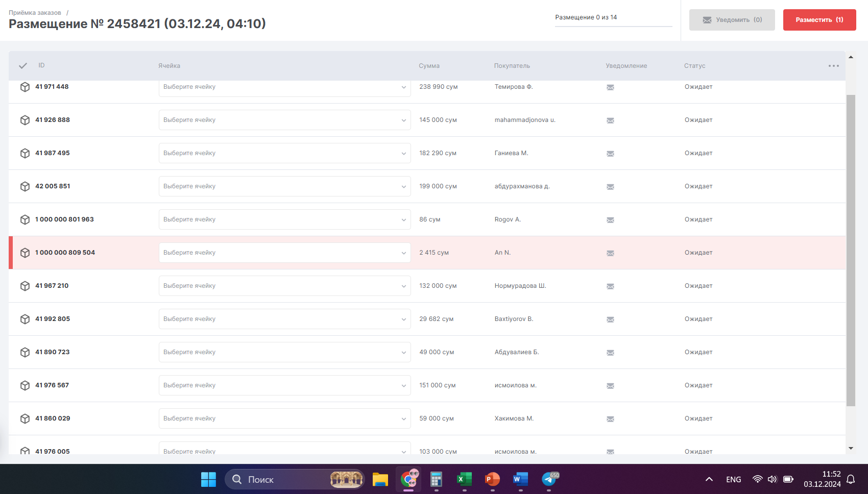Click the package icon for order 41 926 888

click(25, 120)
